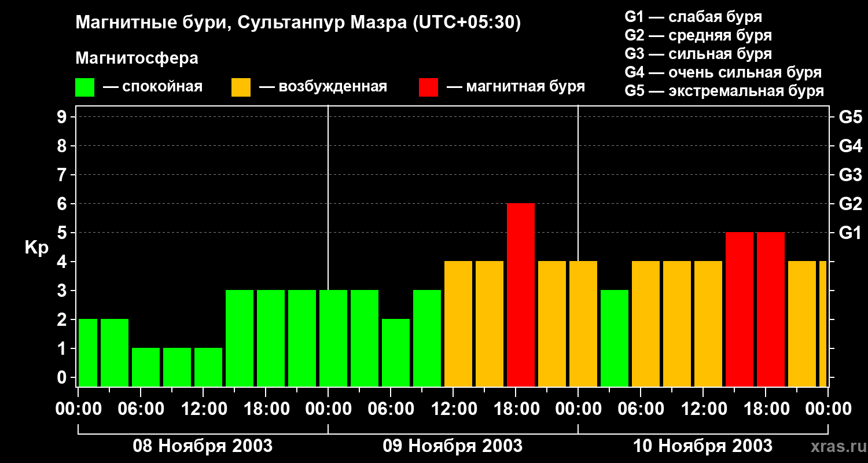Click the 18:00 time label for 10 November
This screenshot has height=463, width=868.
pyautogui.click(x=766, y=409)
